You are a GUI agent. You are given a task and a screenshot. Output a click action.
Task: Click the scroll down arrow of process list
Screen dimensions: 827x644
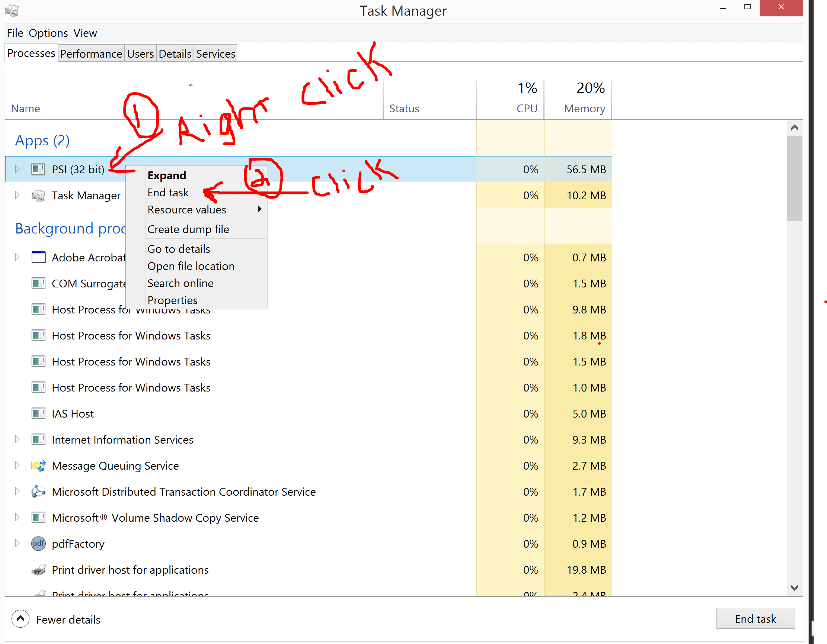[x=795, y=587]
